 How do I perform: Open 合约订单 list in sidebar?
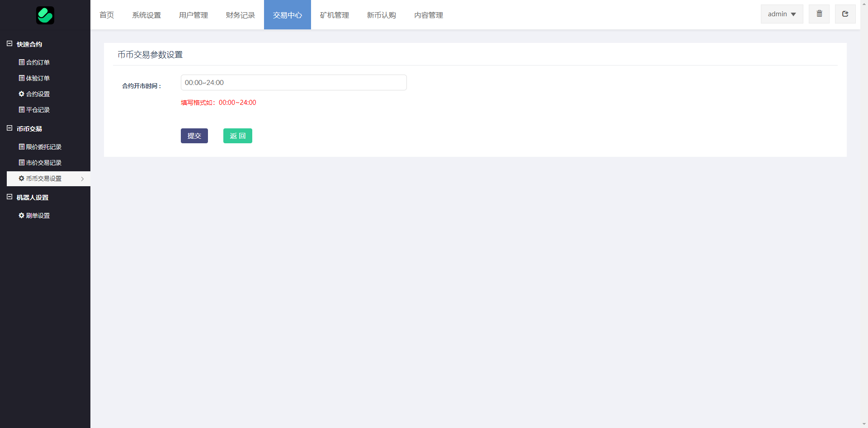34,62
